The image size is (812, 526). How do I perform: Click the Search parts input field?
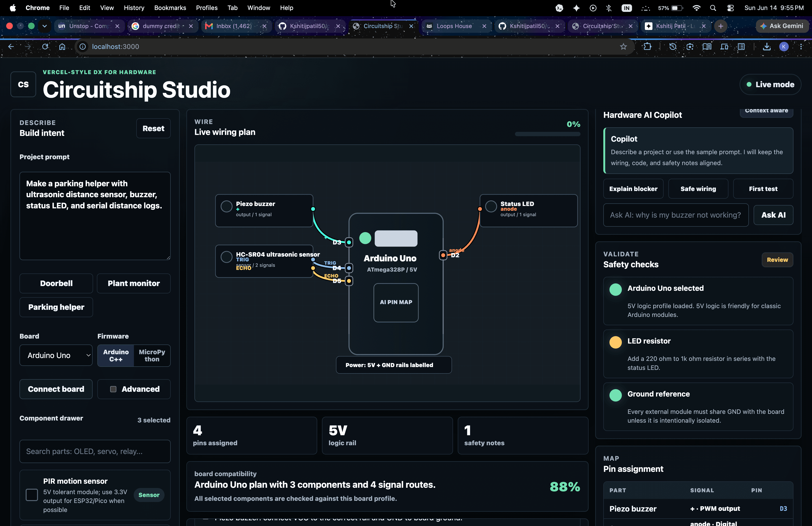pyautogui.click(x=95, y=451)
